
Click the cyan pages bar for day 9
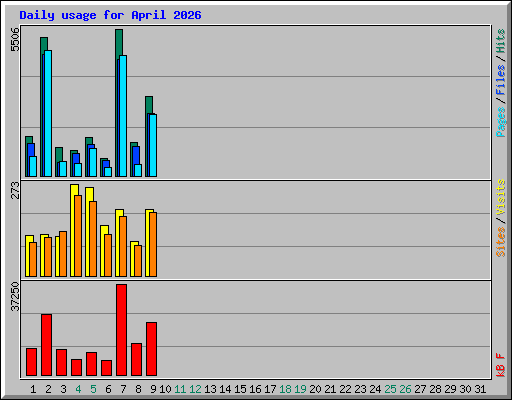pos(153,145)
